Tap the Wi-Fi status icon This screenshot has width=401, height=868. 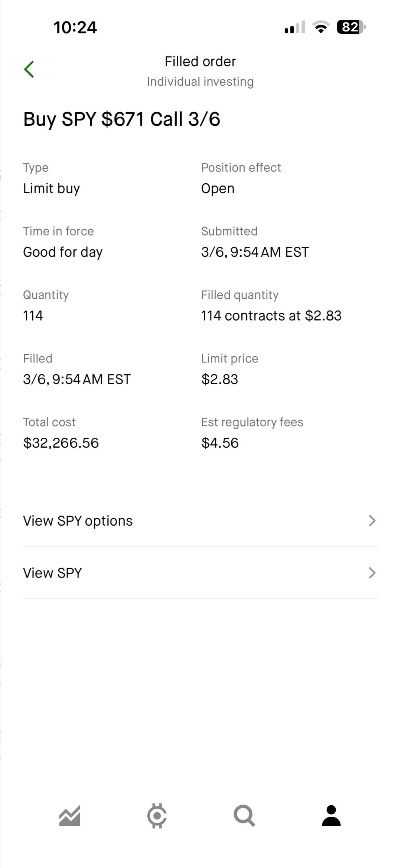coord(321,27)
